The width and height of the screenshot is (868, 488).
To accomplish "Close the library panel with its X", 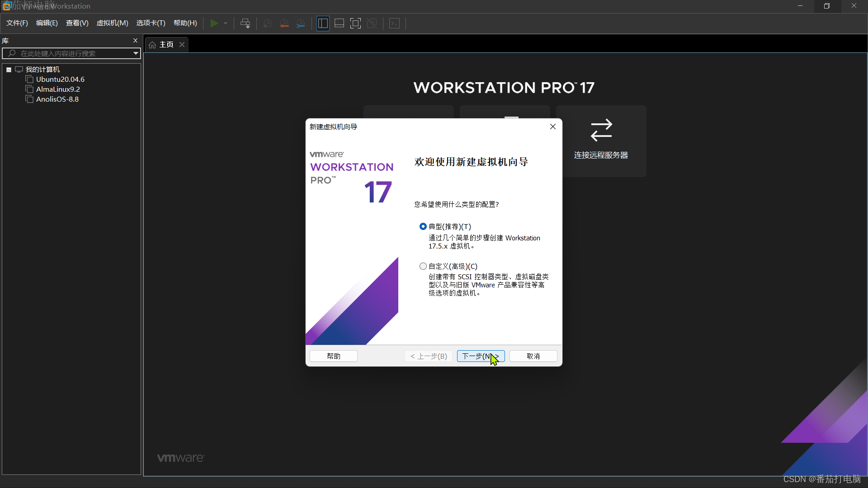I will tap(135, 41).
